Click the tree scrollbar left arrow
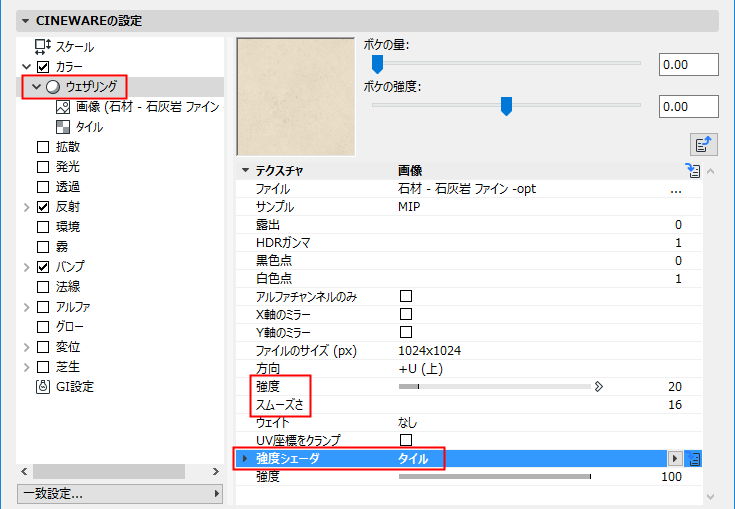The width and height of the screenshot is (735, 509). click(x=24, y=472)
